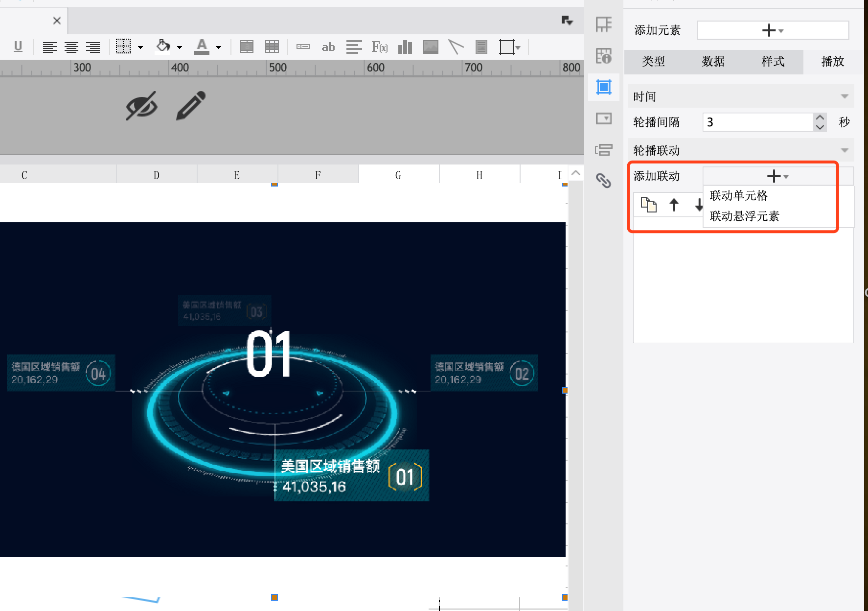Move the linkage item down
Viewport: 868px width, 611px height.
[x=699, y=205]
